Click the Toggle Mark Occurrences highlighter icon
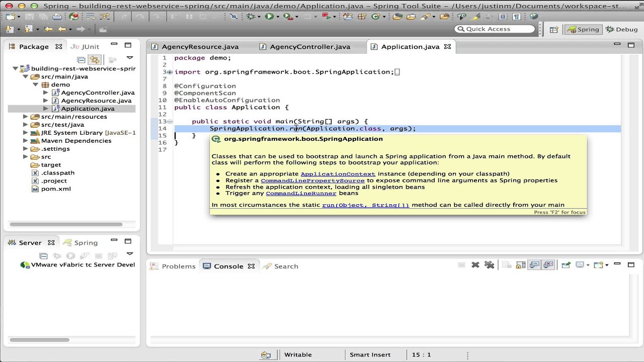644x362 pixels. click(x=475, y=17)
